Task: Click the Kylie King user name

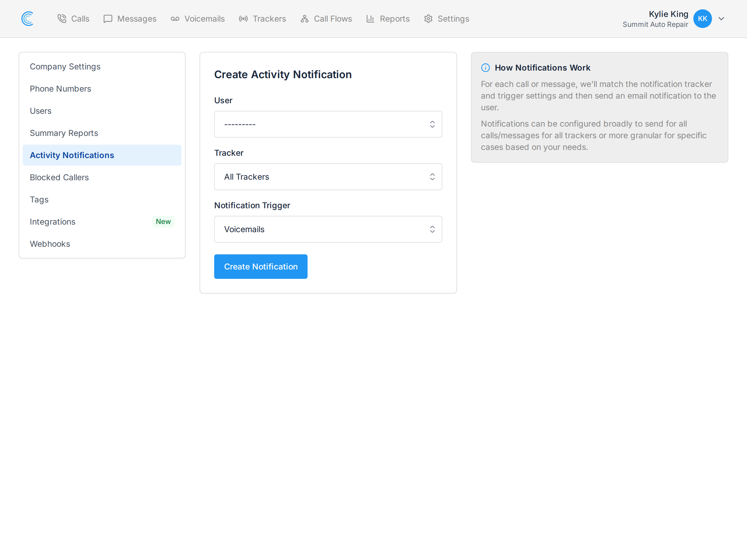Action: tap(668, 14)
